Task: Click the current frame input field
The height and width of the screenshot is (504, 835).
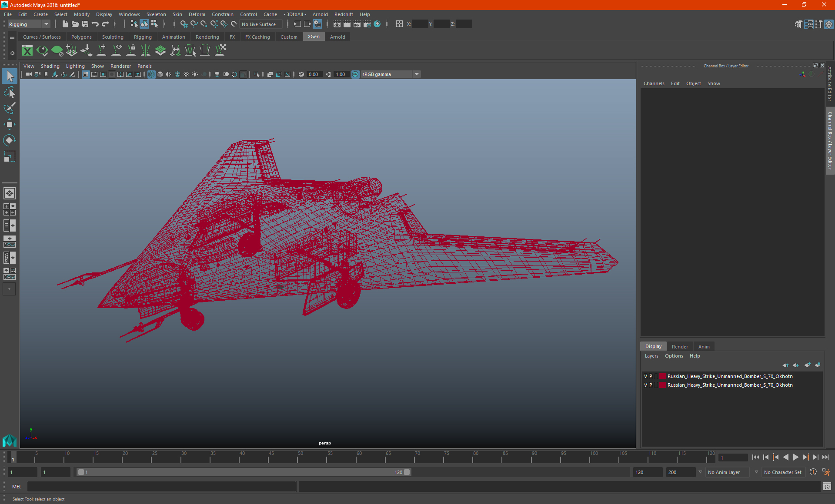Action: point(734,458)
